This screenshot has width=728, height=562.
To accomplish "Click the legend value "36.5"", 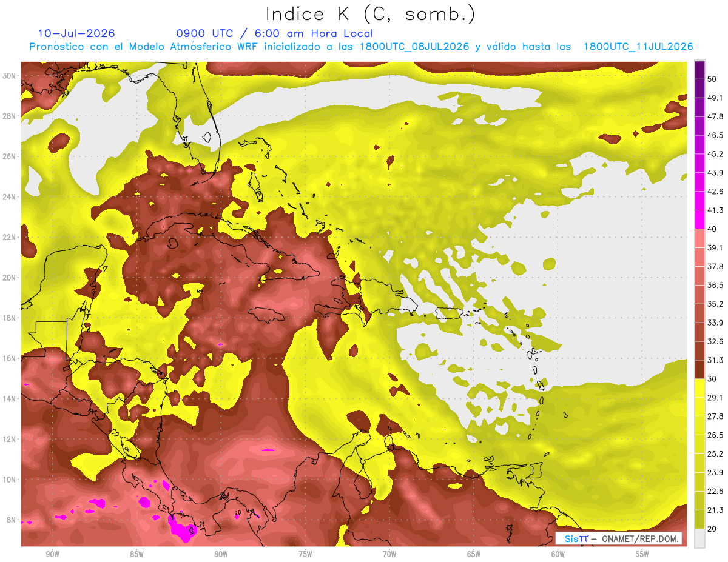I will click(715, 285).
